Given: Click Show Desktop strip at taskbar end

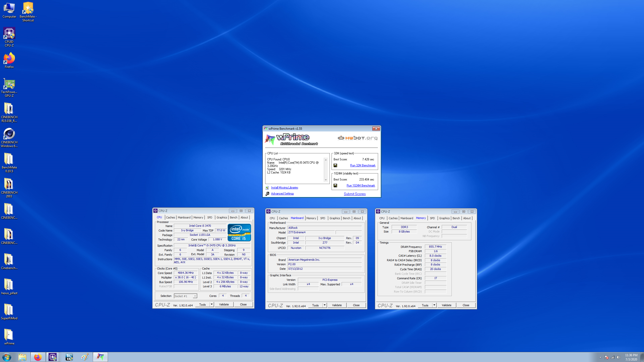Looking at the screenshot, I should click(x=642, y=357).
